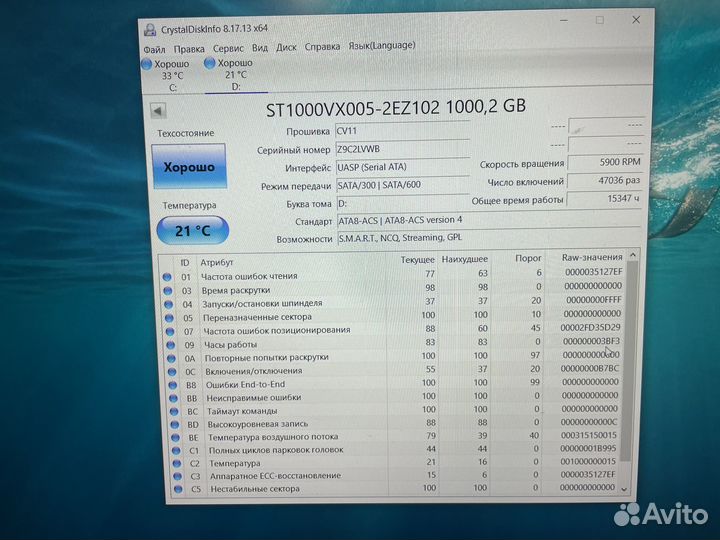
Task: Click status circle for Часы работы
Action: pyautogui.click(x=170, y=345)
